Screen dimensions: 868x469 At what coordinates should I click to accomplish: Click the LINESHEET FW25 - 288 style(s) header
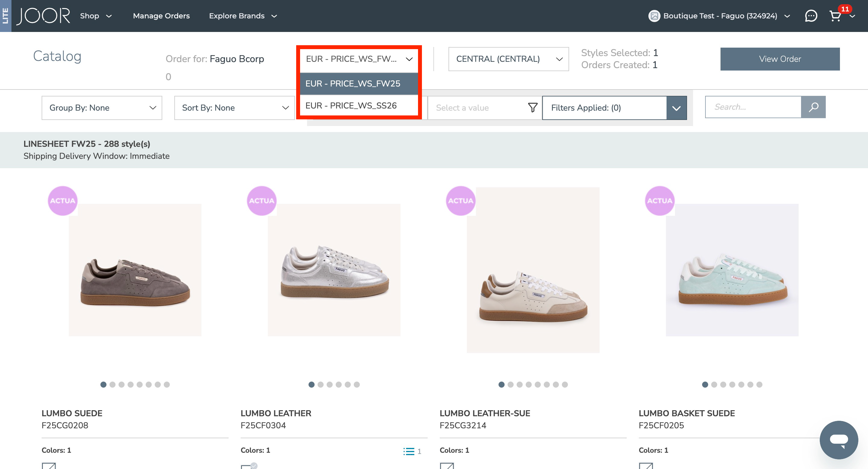click(x=87, y=144)
